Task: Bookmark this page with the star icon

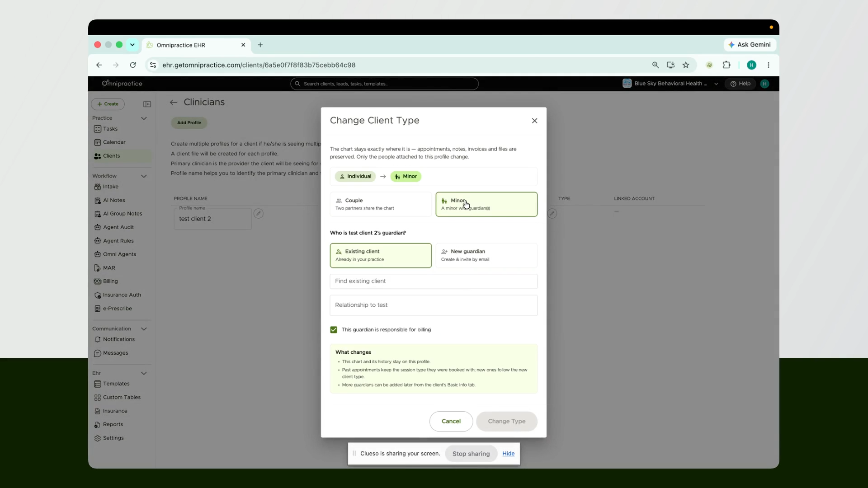Action: 686,65
